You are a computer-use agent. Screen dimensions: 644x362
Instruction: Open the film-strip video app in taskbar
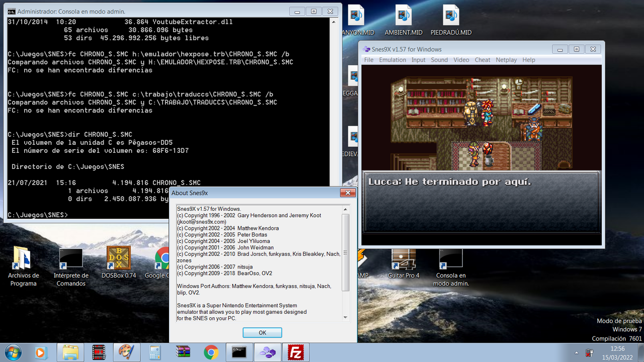99,352
